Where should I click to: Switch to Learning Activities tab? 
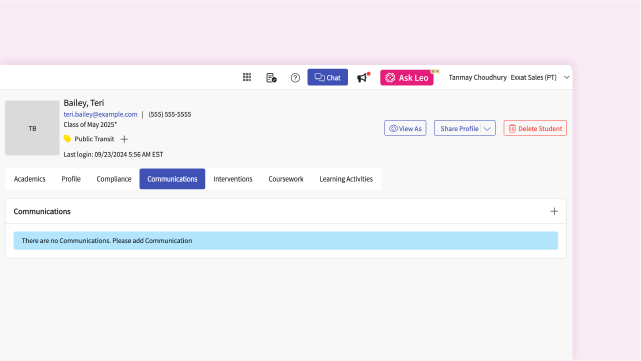pos(346,179)
